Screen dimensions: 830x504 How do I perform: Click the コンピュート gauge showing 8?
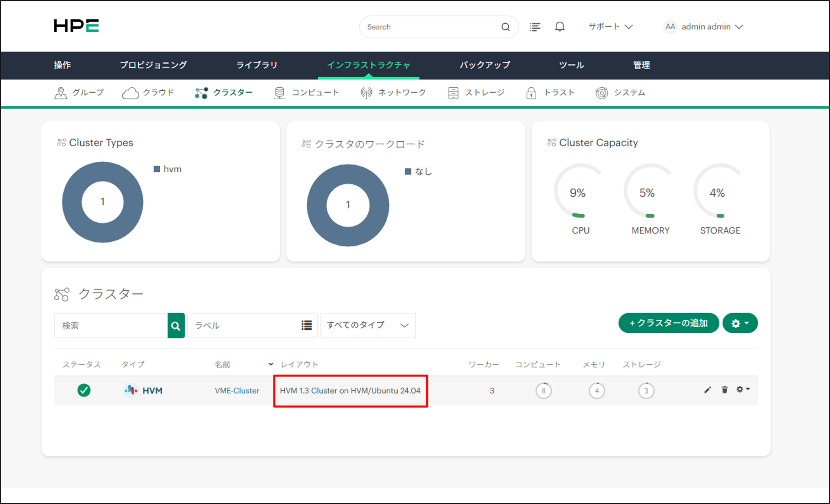click(x=543, y=391)
